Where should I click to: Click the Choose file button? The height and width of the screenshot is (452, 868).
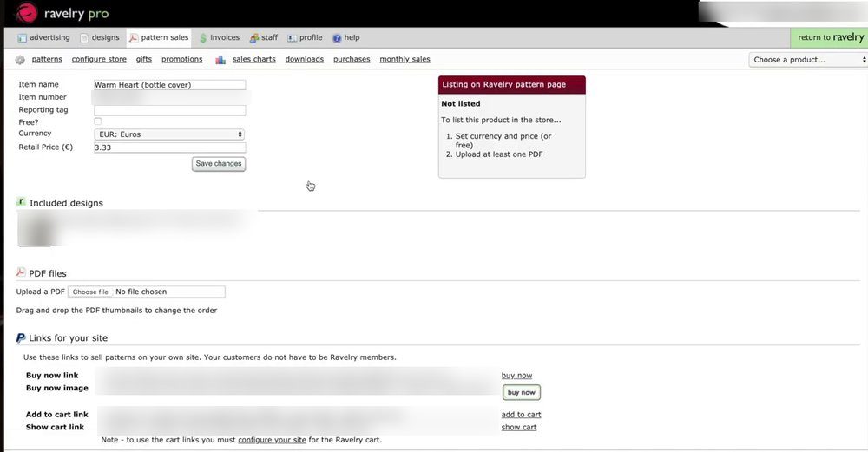(90, 292)
